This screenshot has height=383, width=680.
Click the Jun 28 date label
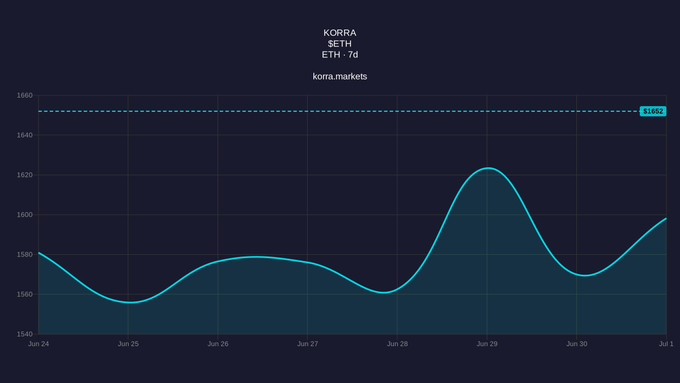tap(397, 344)
